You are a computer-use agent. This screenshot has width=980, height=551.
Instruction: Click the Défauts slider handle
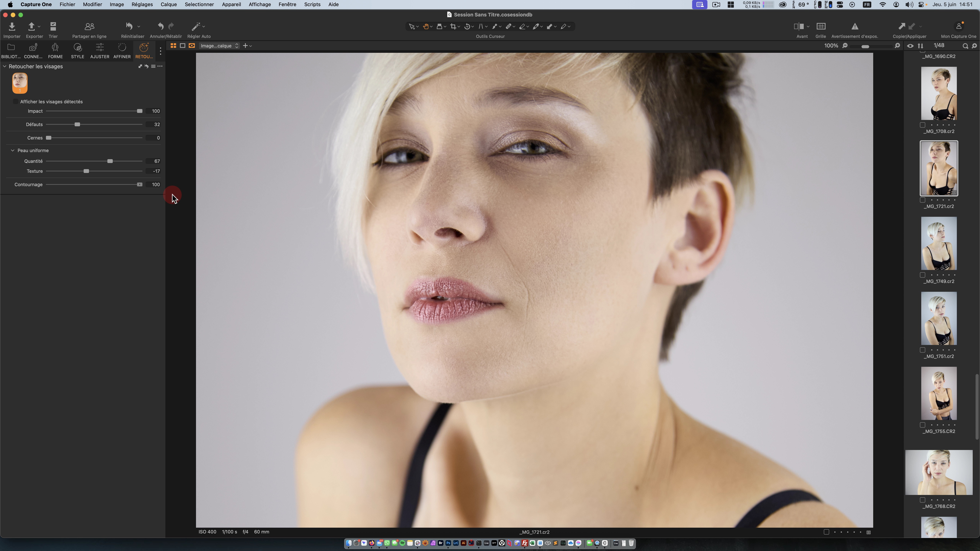(x=77, y=124)
